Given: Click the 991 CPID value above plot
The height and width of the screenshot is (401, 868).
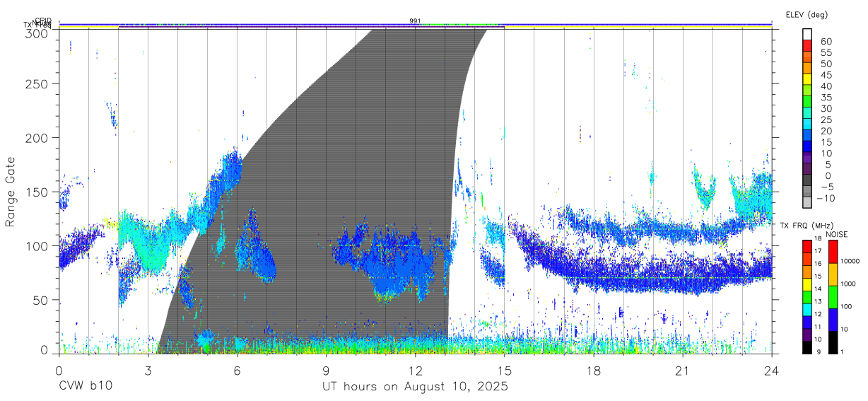Looking at the screenshot, I should 415,21.
